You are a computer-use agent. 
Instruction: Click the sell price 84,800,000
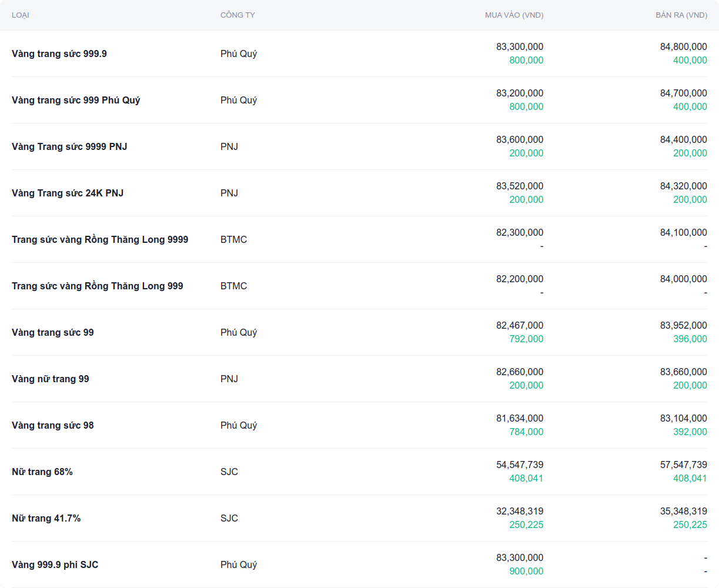coord(683,47)
